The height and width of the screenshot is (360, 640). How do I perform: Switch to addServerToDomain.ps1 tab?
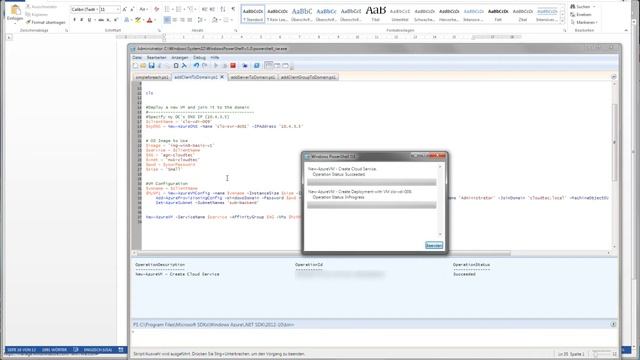[253, 77]
